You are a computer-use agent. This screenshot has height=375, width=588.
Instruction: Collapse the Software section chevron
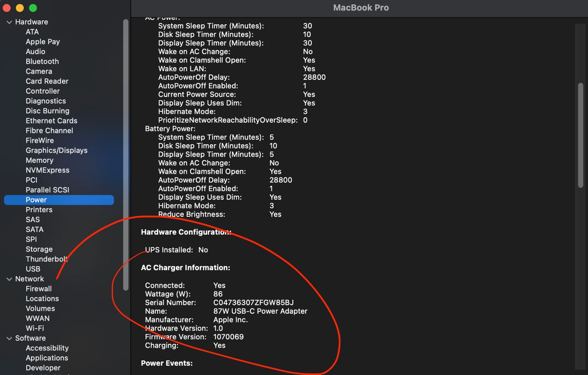tap(9, 338)
